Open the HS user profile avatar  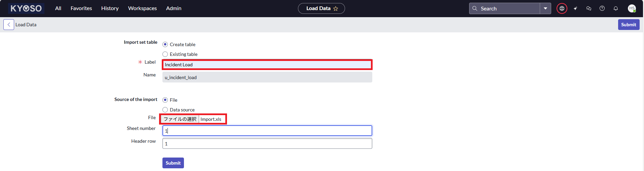coord(632,8)
